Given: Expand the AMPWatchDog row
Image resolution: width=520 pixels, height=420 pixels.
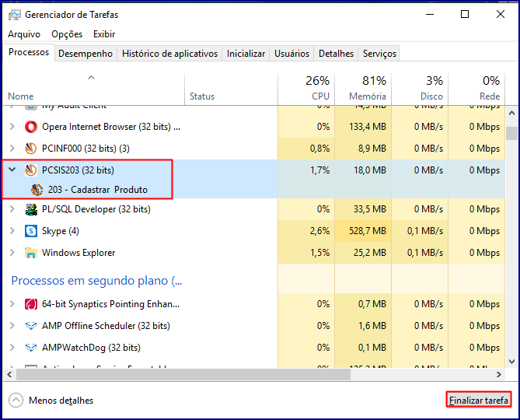Looking at the screenshot, I should click(12, 347).
